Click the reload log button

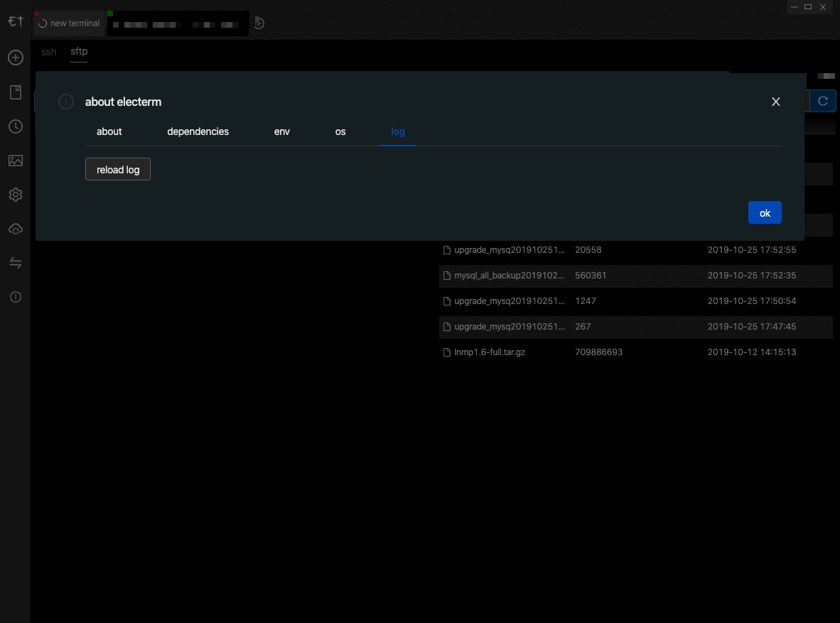(118, 169)
